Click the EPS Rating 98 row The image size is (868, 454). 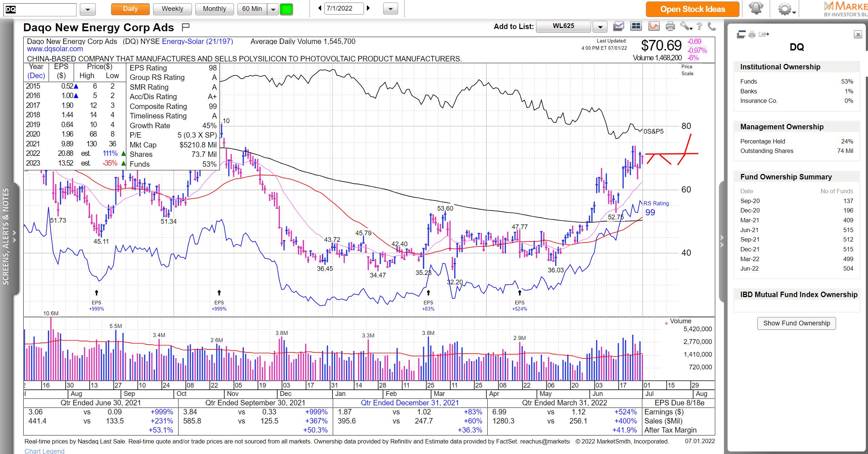(173, 68)
